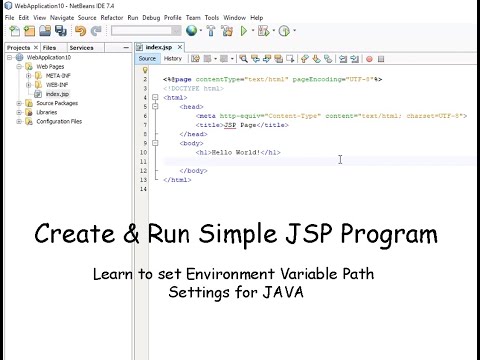Select the Libraries tree item
Image resolution: width=480 pixels, height=360 pixels.
tap(47, 112)
